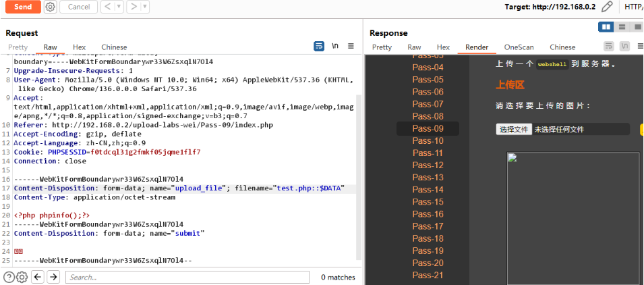The width and height of the screenshot is (644, 285).
Task: Switch Request view to Pretty tab
Action: click(x=18, y=47)
